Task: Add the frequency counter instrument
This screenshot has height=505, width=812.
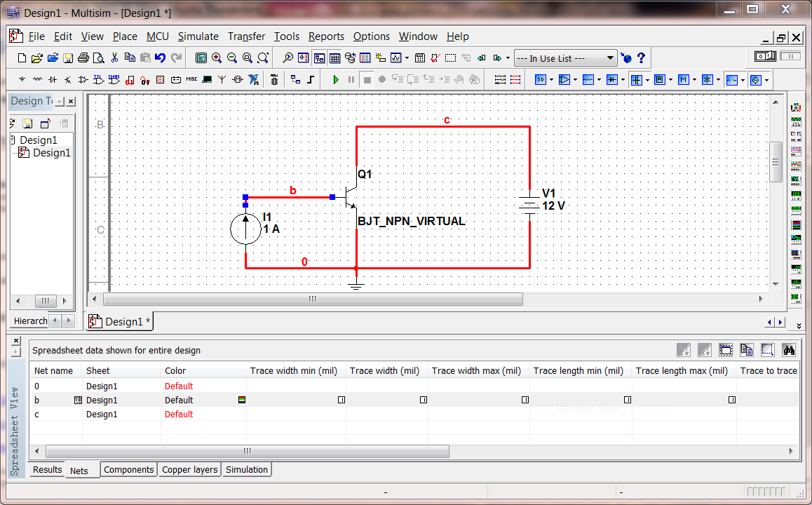Action: tap(796, 195)
